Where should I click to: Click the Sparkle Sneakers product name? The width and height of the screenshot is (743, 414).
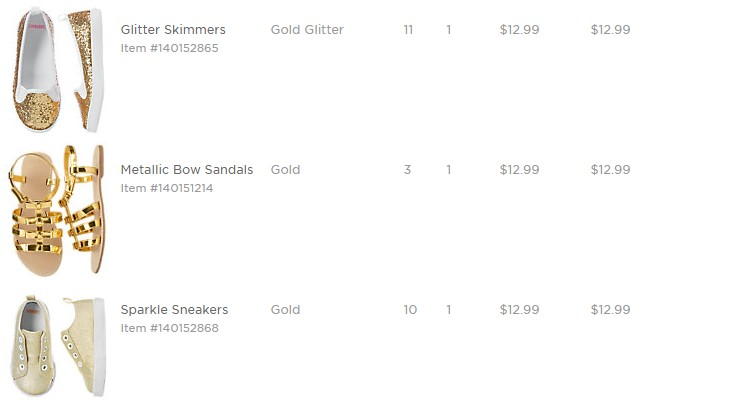click(174, 310)
